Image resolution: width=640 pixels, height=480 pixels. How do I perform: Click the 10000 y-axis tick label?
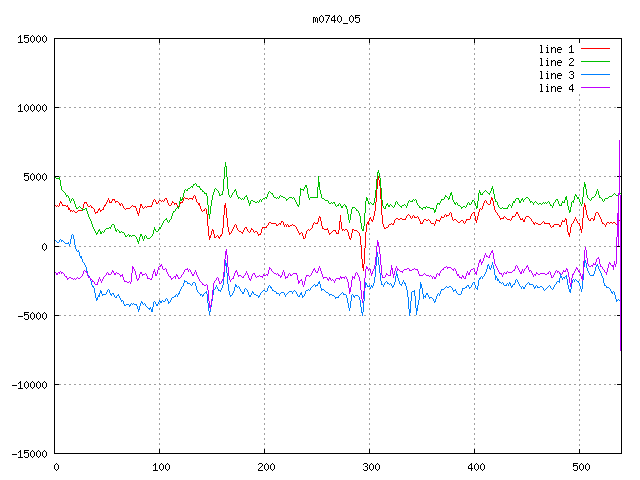(x=32, y=108)
